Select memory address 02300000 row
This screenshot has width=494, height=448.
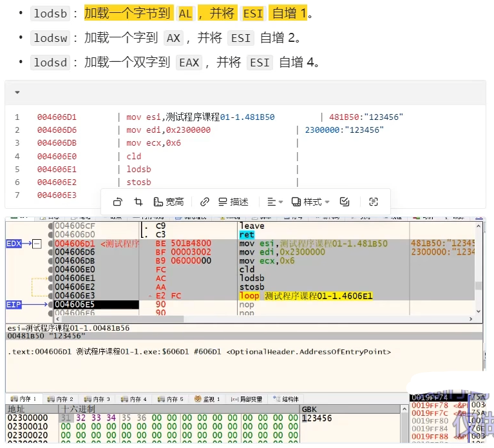pyautogui.click(x=27, y=418)
